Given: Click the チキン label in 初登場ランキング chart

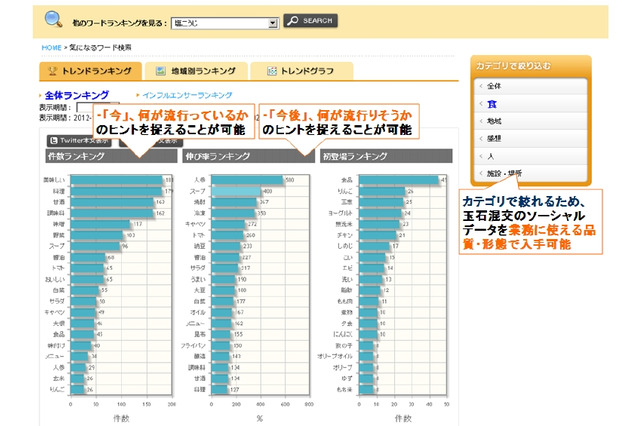Looking at the screenshot, I should pos(345,235).
